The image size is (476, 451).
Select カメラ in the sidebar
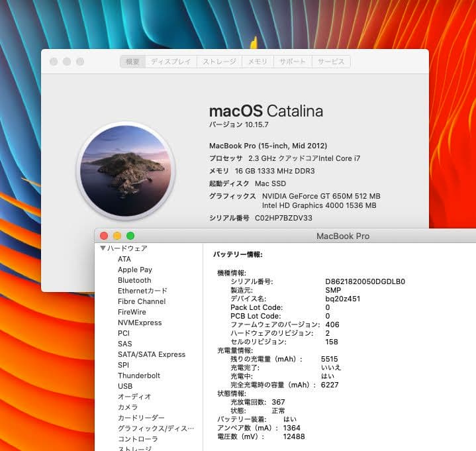pyautogui.click(x=128, y=407)
